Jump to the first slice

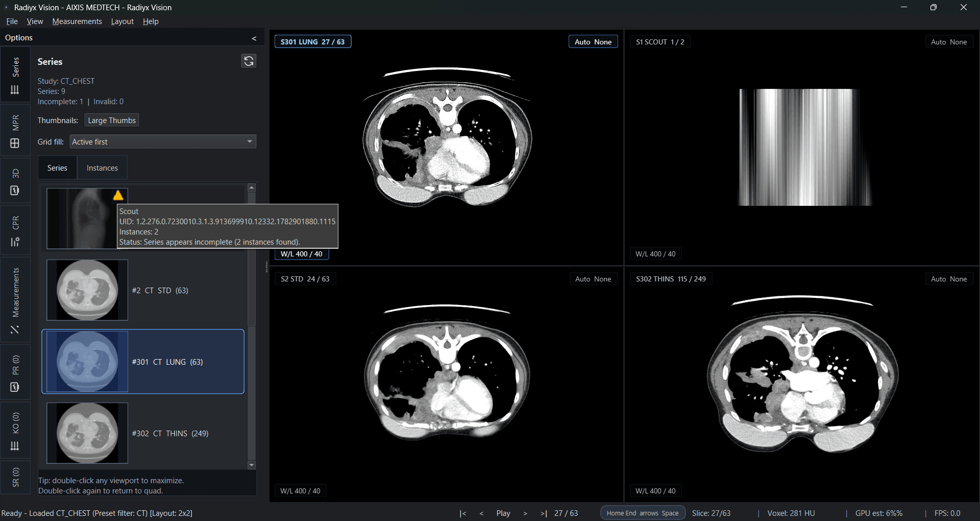click(463, 513)
